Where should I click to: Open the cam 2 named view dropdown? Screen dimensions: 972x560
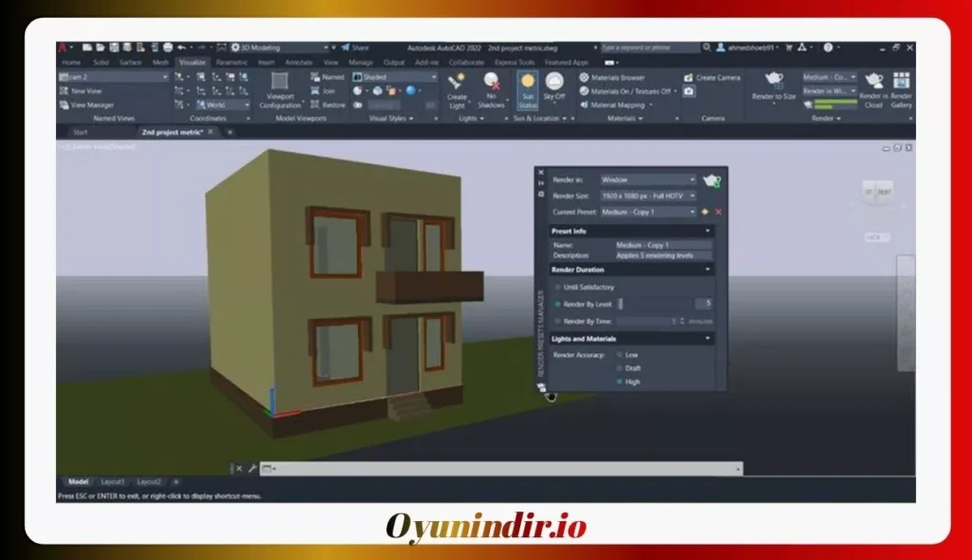(114, 77)
